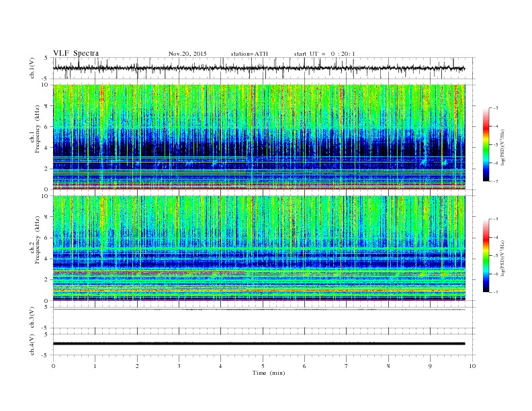
Task: Click the 'ch.4(V)' axis label
Action: click(32, 345)
